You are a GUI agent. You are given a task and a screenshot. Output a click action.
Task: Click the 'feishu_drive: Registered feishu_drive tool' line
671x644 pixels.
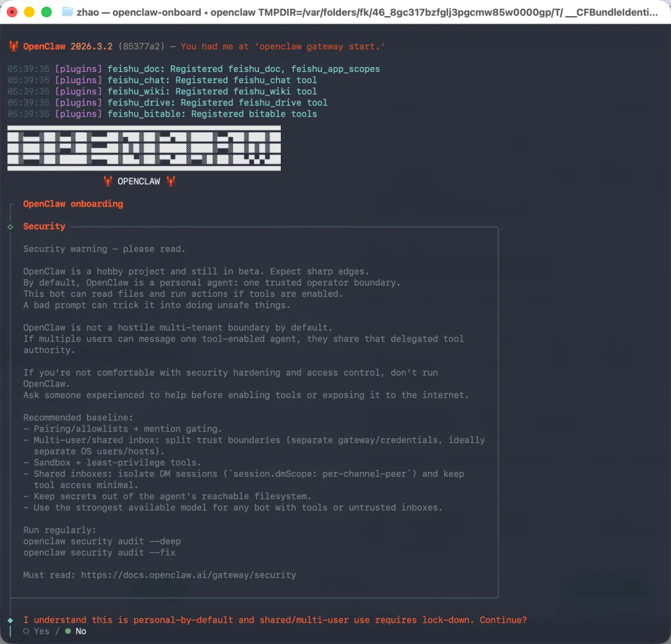(x=217, y=102)
